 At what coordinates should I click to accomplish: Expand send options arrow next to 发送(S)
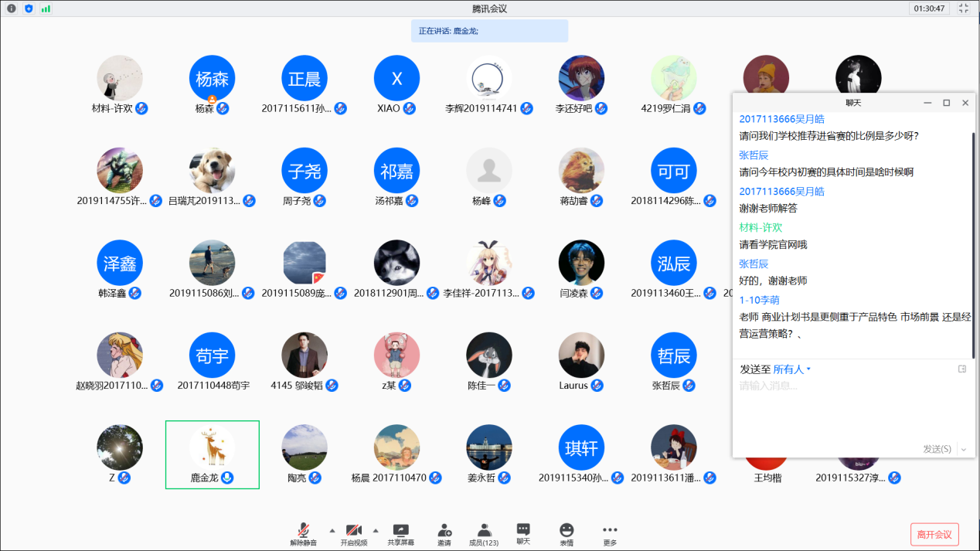[964, 449]
